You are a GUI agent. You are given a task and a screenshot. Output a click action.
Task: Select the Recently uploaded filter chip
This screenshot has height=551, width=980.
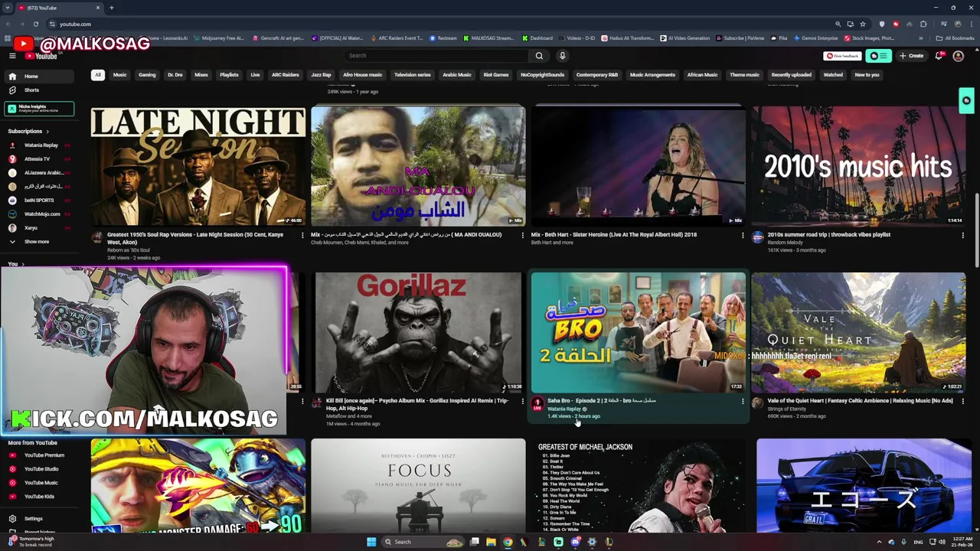tap(792, 75)
